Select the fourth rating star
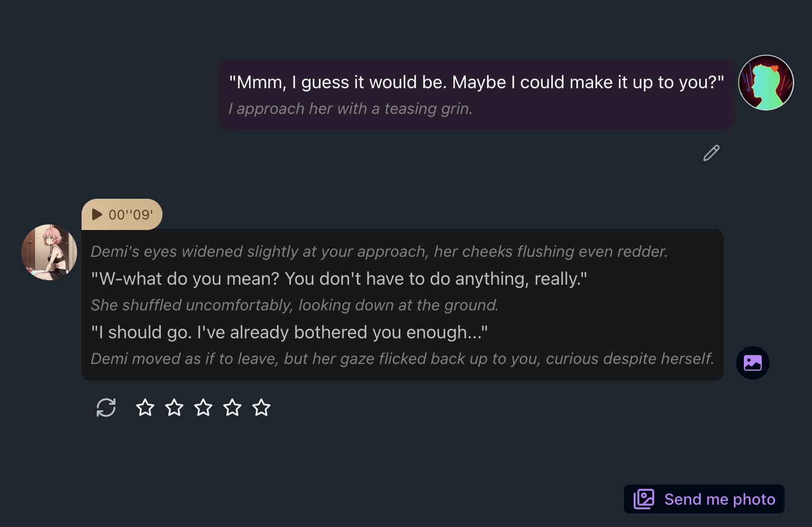The image size is (812, 527). pyautogui.click(x=232, y=408)
